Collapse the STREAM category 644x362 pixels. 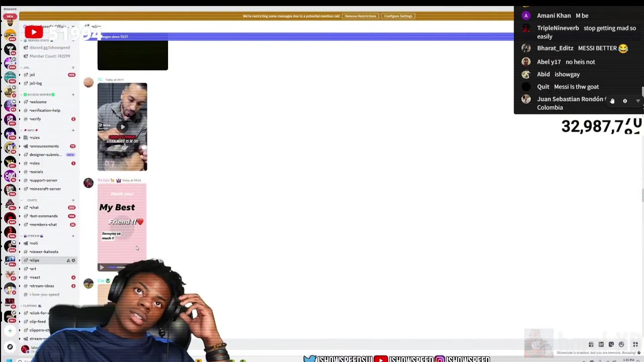(32, 236)
